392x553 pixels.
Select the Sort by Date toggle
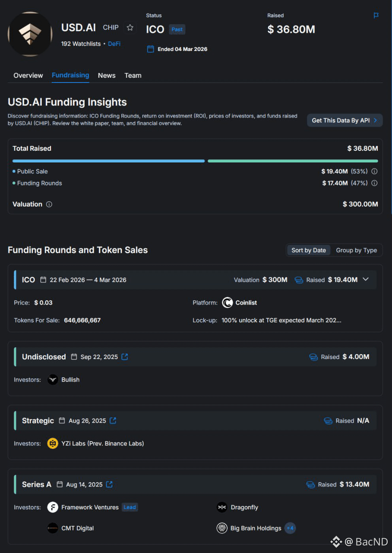[x=309, y=250]
